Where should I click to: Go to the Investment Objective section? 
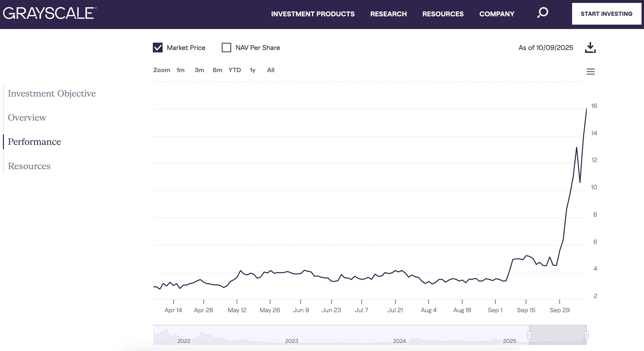point(51,93)
